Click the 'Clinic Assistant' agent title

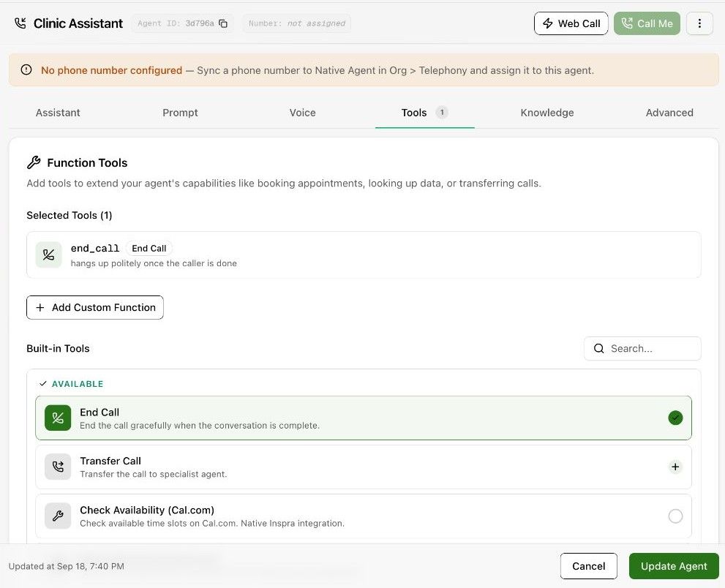coord(78,23)
